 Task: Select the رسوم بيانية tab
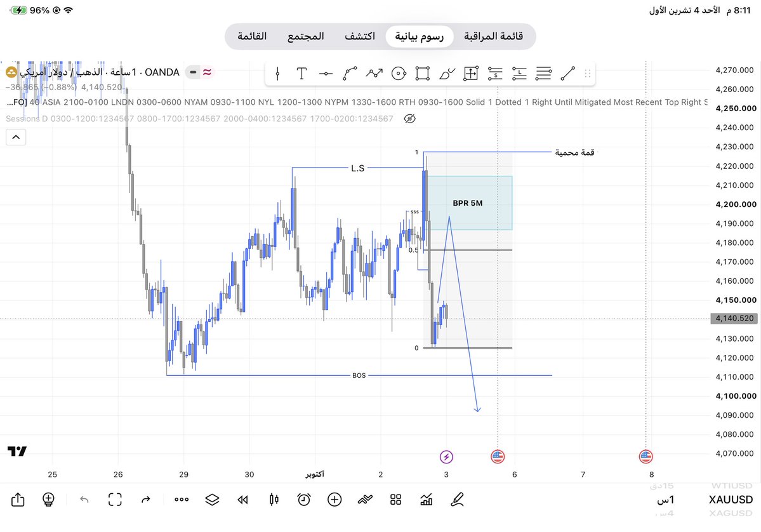tap(420, 36)
